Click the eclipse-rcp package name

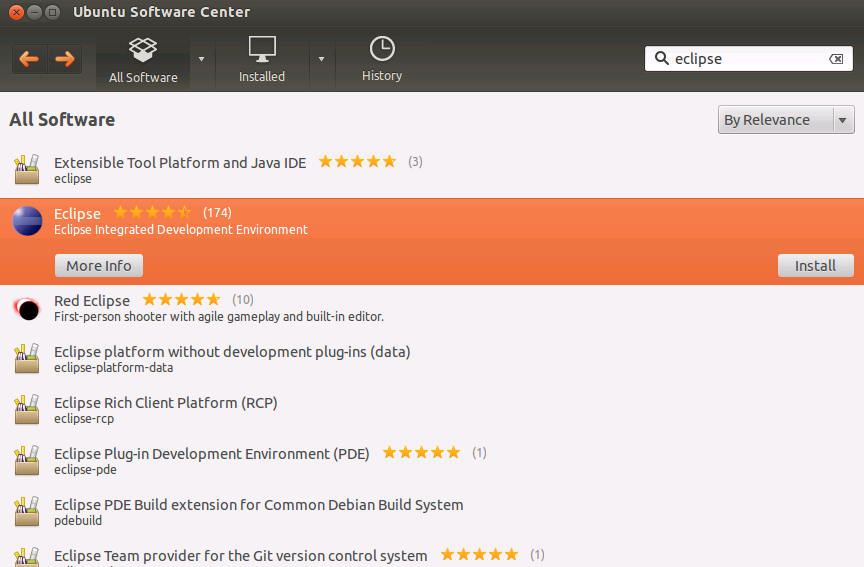pos(84,419)
